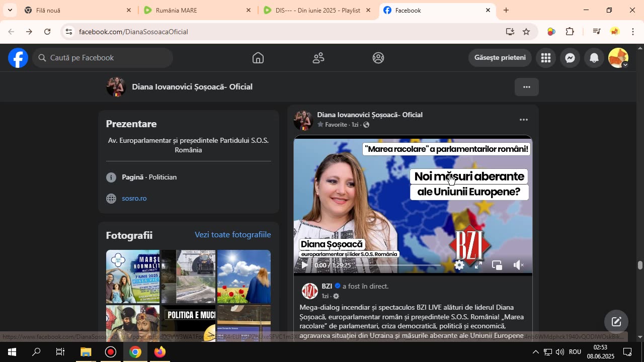
Task: Open the Politica e Muci photo thumbnail
Action: [x=189, y=323]
